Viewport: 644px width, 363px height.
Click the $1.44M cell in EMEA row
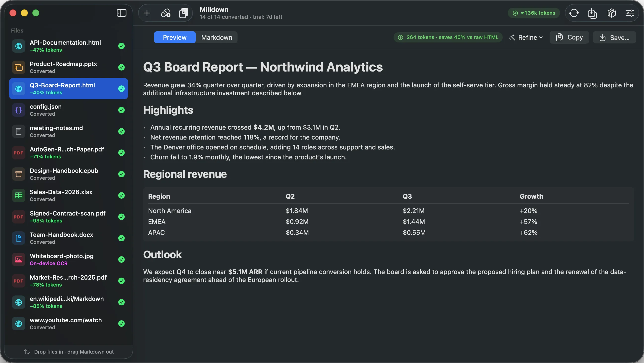pyautogui.click(x=413, y=221)
